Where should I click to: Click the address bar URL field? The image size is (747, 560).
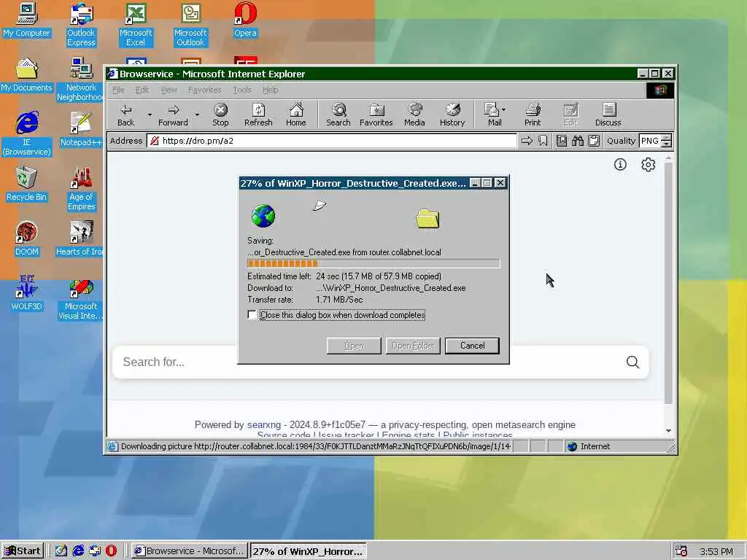click(332, 141)
